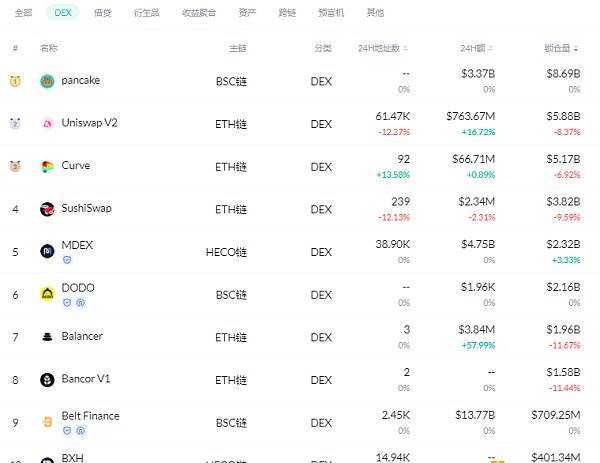This screenshot has width=600, height=463.
Task: Select the DEX category tab
Action: tap(63, 13)
